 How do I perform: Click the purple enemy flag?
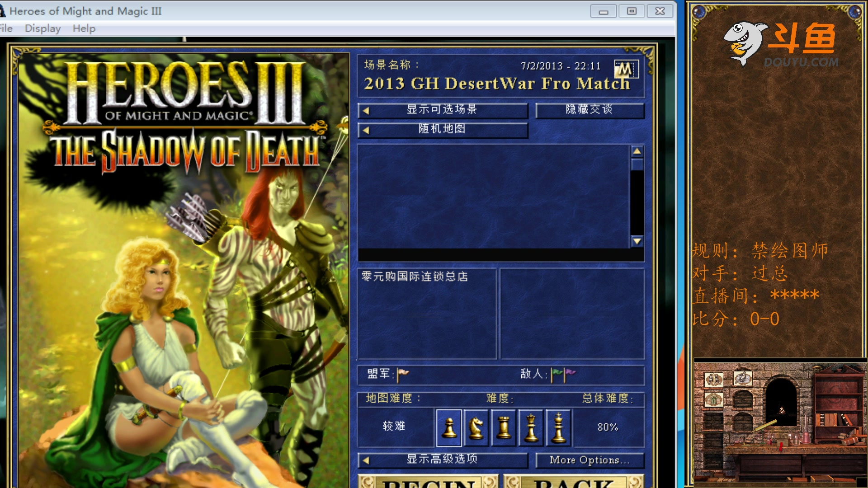click(570, 375)
